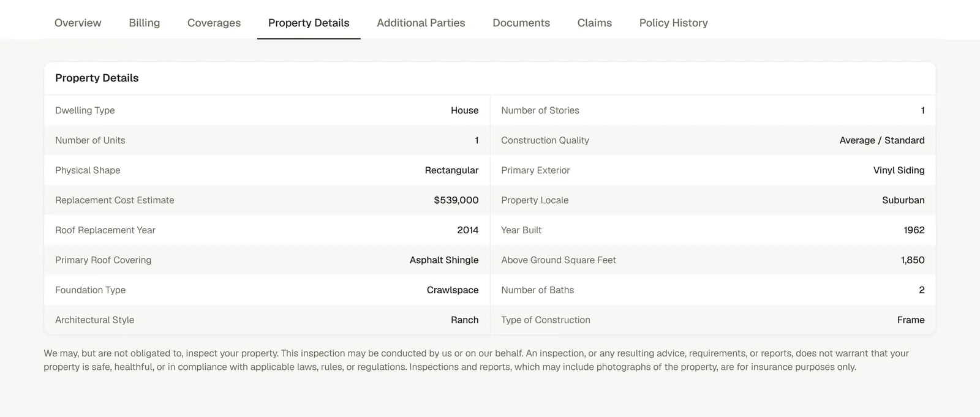Select the 2014 roof year value

467,230
